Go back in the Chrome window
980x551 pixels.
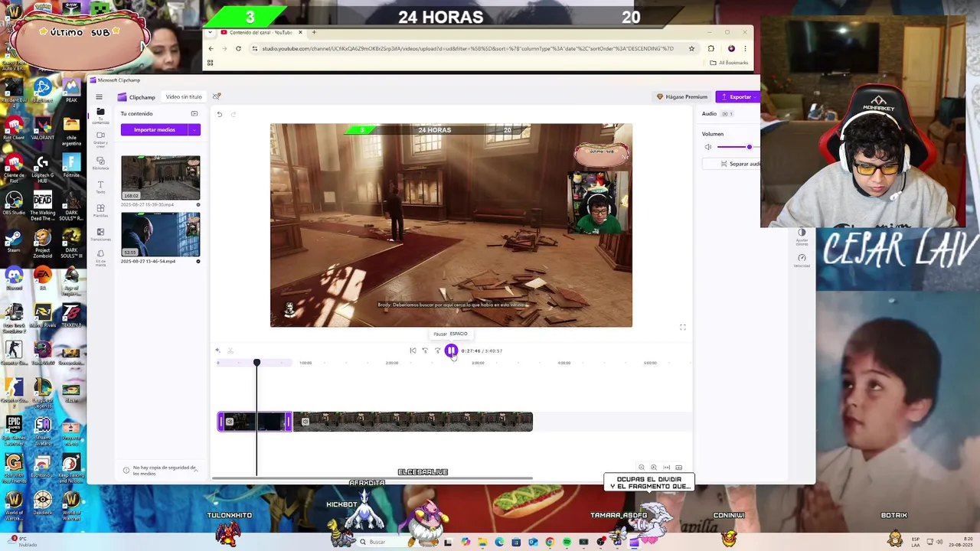(x=211, y=48)
